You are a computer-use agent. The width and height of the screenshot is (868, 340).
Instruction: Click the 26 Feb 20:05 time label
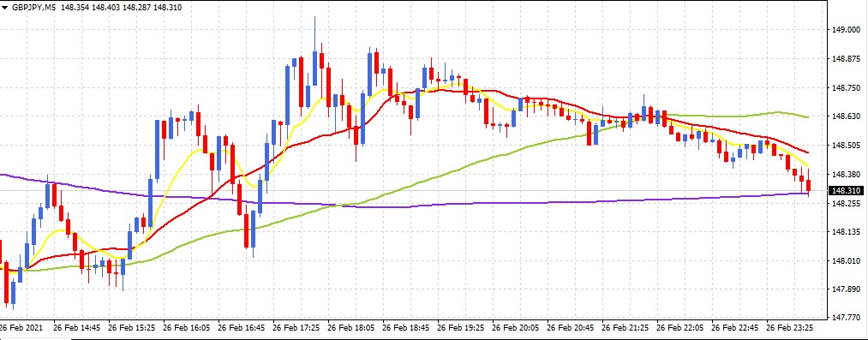click(x=515, y=327)
